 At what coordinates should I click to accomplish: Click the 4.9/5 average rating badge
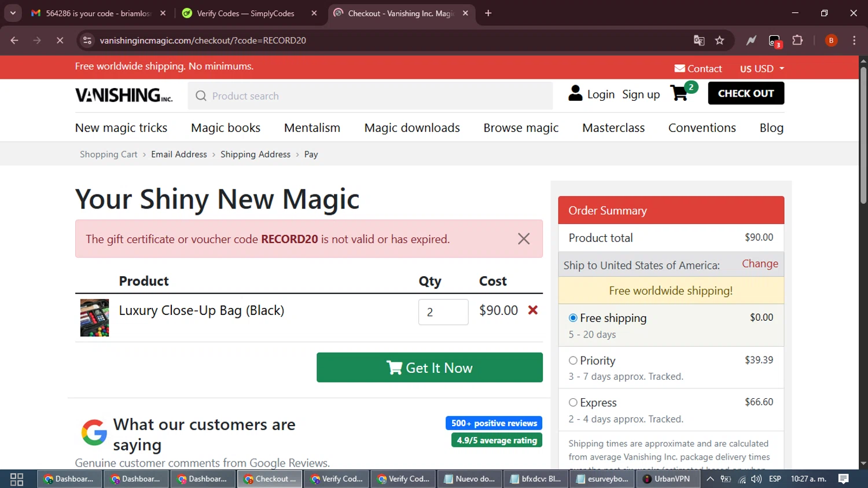[496, 441]
